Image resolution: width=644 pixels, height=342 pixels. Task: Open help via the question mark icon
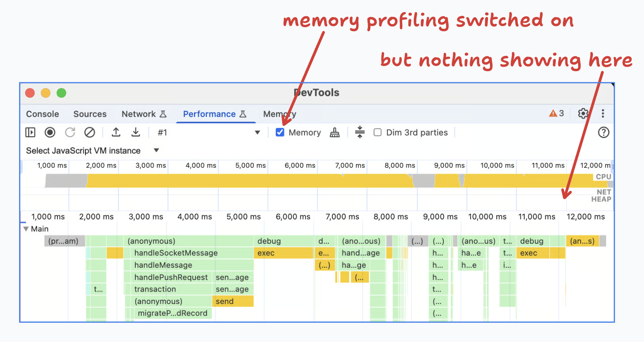click(x=604, y=132)
